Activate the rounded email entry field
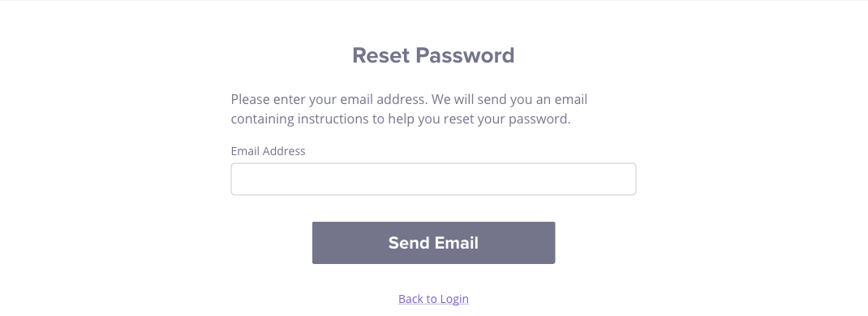The image size is (868, 316). tap(433, 179)
